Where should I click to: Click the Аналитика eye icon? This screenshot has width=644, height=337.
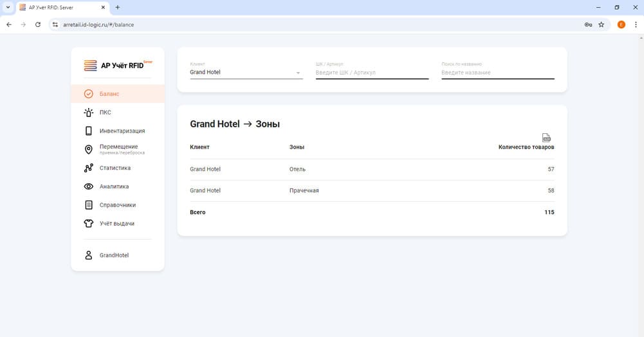pyautogui.click(x=89, y=187)
